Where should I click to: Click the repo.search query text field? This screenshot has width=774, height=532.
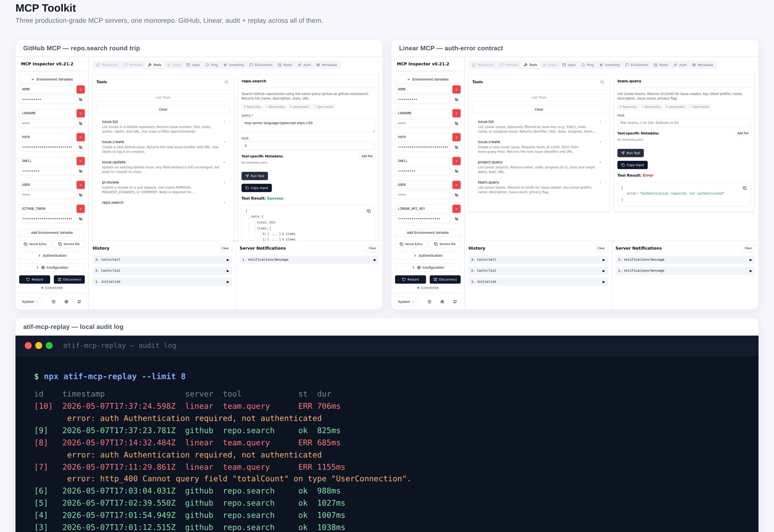pyautogui.click(x=308, y=125)
